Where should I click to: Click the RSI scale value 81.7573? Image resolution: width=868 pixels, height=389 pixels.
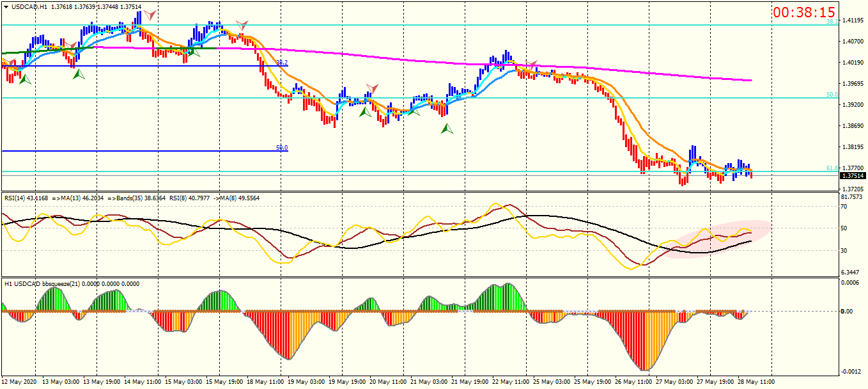pyautogui.click(x=853, y=197)
